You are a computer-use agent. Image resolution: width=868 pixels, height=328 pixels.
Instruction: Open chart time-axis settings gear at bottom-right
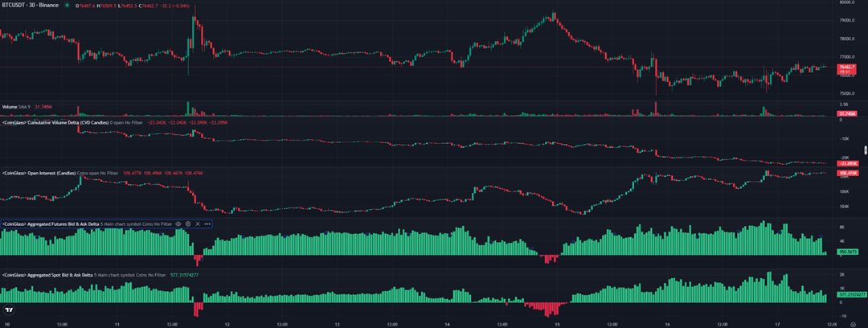coord(853,325)
